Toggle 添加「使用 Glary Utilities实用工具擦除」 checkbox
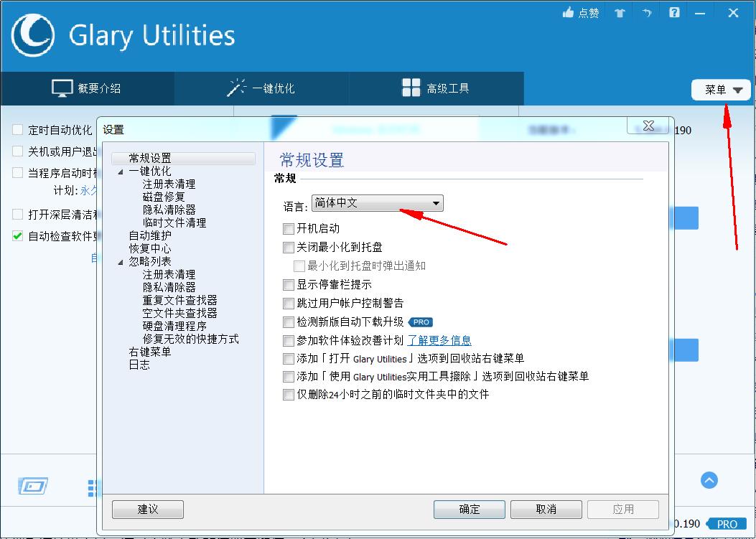The image size is (756, 539). pos(289,377)
